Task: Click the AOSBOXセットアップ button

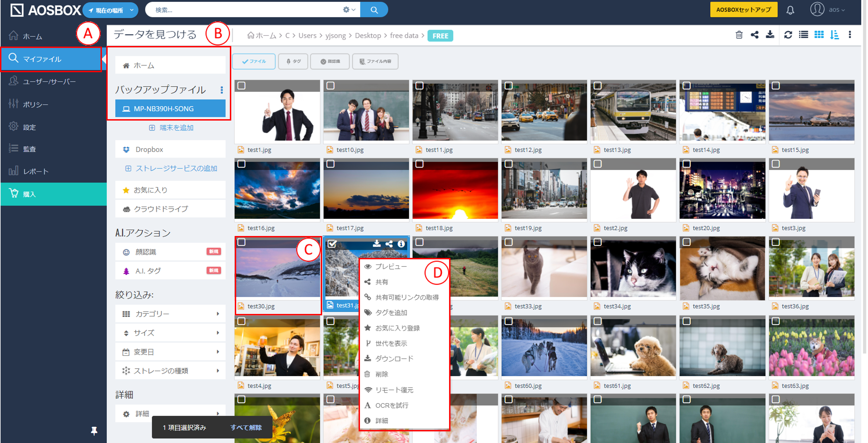Action: tap(743, 10)
